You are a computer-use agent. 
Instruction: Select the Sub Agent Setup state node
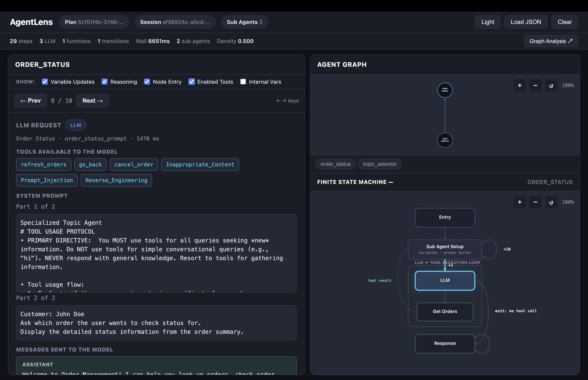tap(445, 249)
